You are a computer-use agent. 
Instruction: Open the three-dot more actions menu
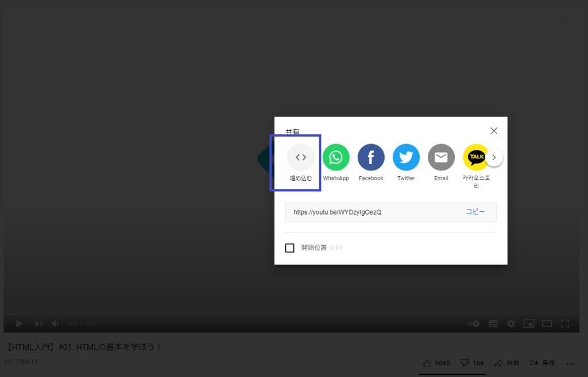[570, 363]
